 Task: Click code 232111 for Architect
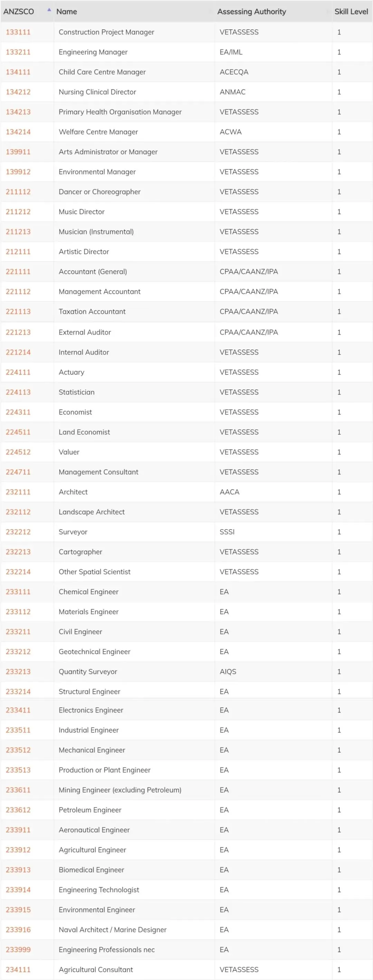tap(18, 492)
